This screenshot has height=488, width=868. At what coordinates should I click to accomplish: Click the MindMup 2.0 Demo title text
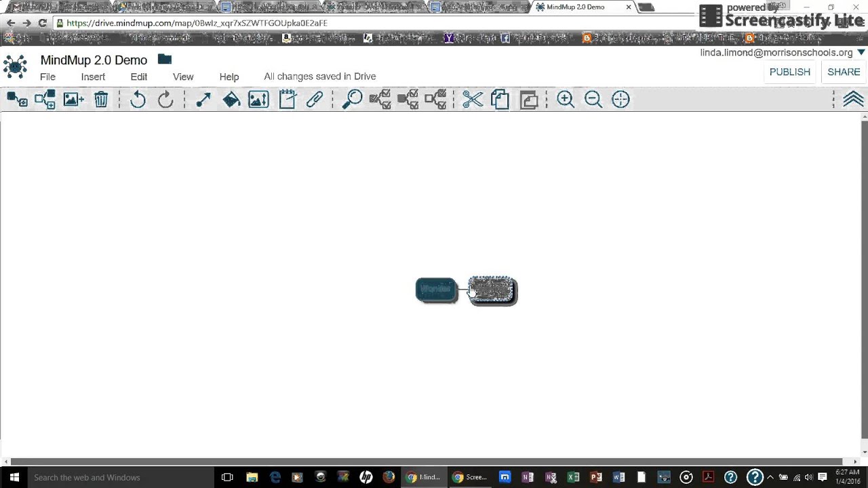(94, 60)
